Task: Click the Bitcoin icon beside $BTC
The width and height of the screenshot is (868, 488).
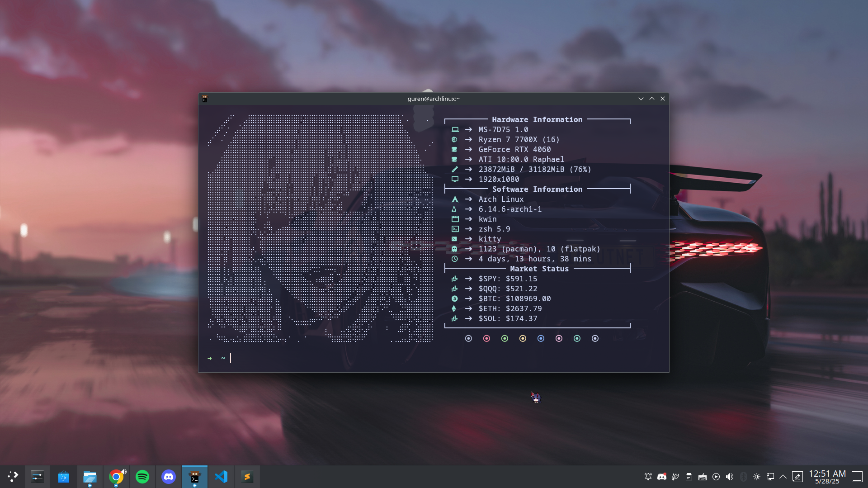Action: pos(455,298)
